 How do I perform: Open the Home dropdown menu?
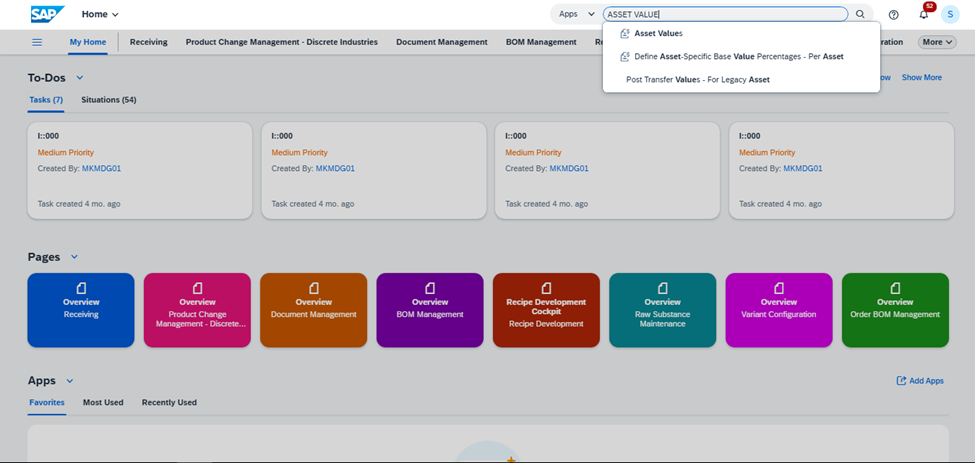(100, 14)
